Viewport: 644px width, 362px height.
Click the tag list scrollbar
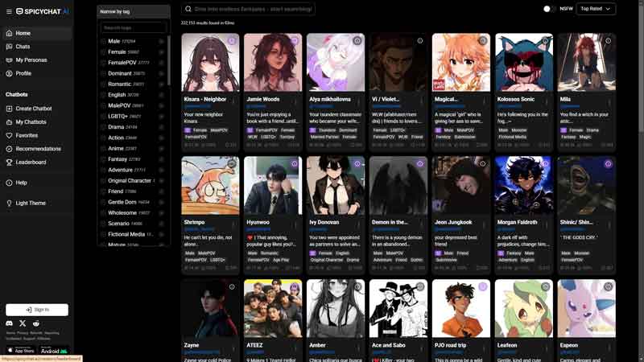click(169, 62)
